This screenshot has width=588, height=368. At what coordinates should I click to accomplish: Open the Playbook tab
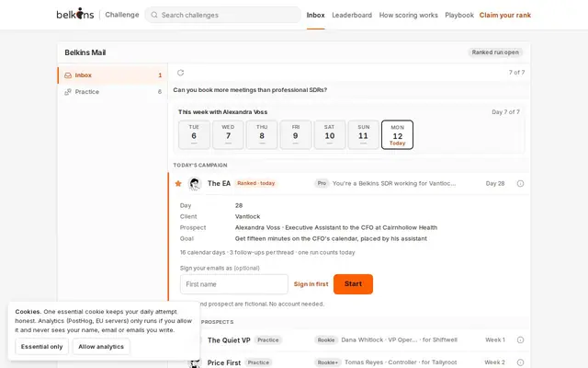coord(459,15)
